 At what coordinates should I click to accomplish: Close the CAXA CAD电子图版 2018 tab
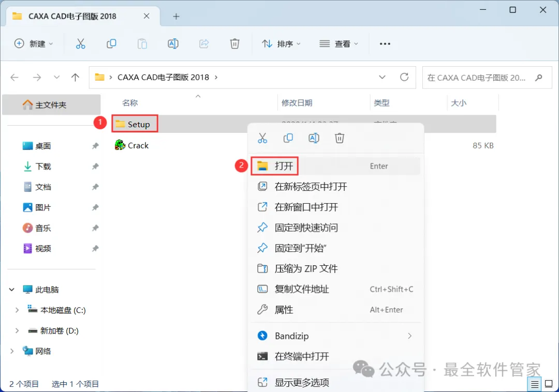[146, 16]
